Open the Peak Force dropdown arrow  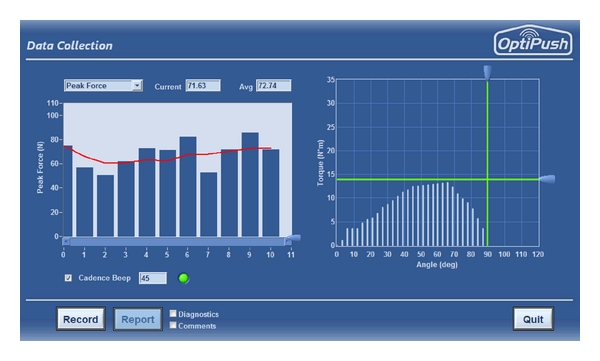pyautogui.click(x=137, y=85)
